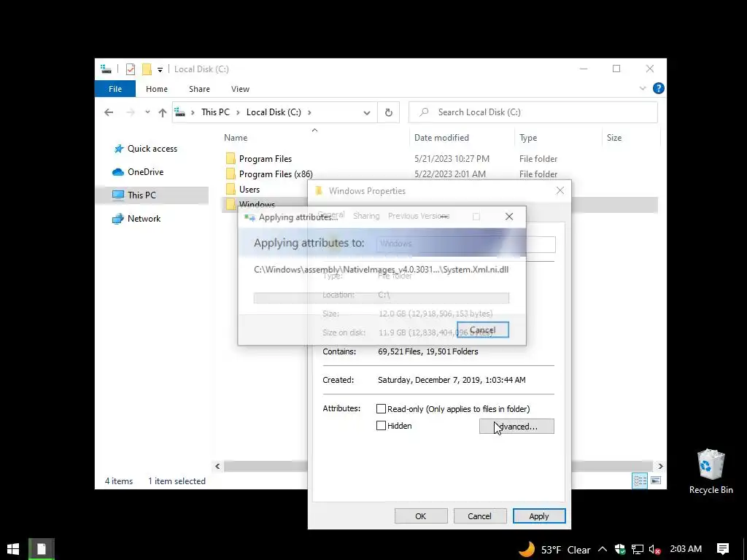Go back with the left arrow
747x560 pixels.
point(109,112)
